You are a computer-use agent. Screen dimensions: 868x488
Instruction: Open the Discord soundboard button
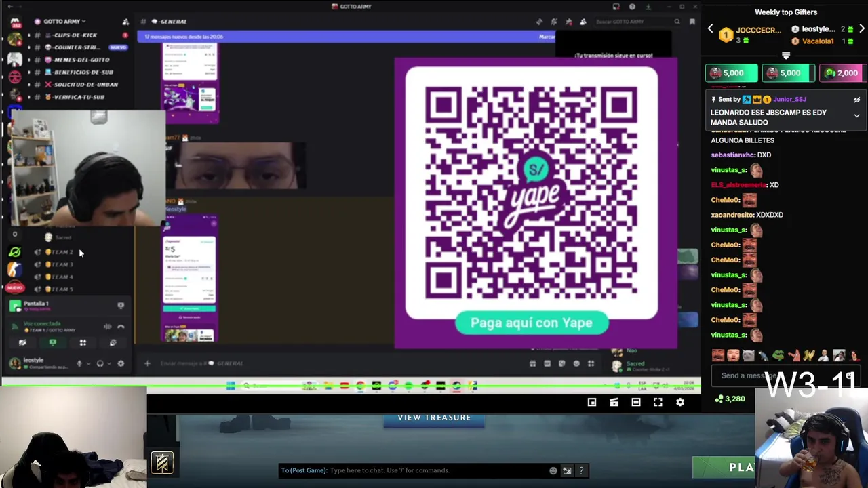(113, 343)
